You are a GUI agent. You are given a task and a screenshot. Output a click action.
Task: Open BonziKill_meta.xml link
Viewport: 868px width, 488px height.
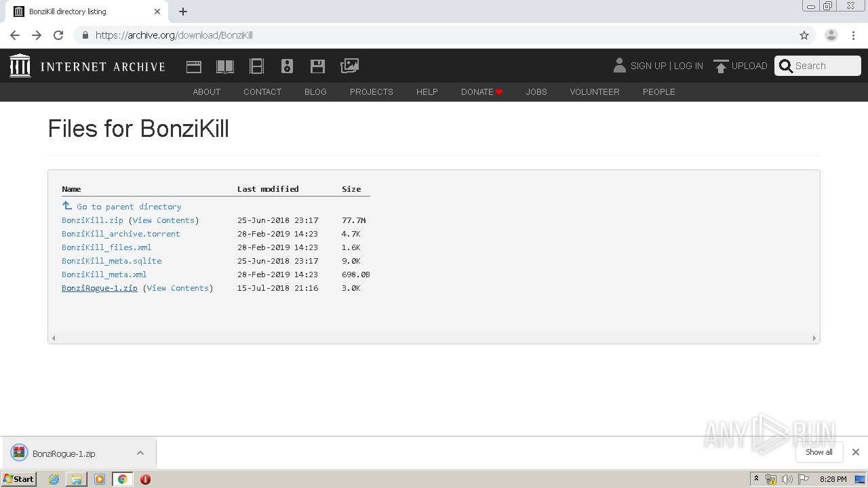104,274
